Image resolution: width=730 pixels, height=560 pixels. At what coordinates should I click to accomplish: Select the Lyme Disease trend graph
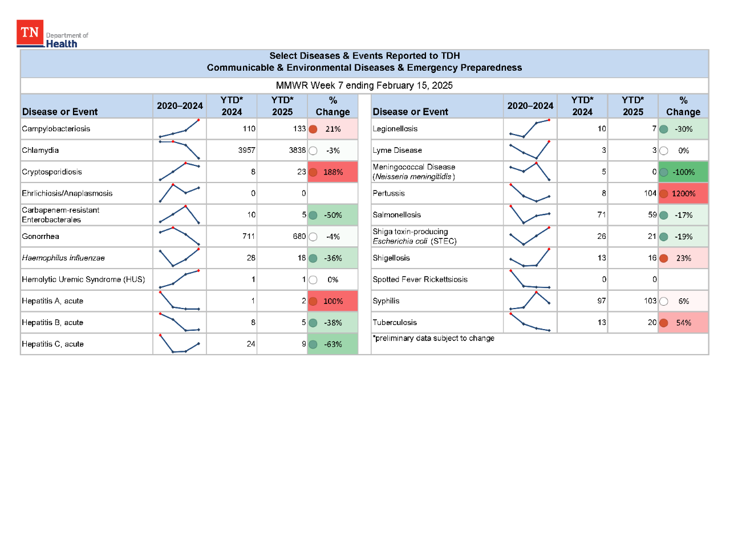[x=530, y=150]
